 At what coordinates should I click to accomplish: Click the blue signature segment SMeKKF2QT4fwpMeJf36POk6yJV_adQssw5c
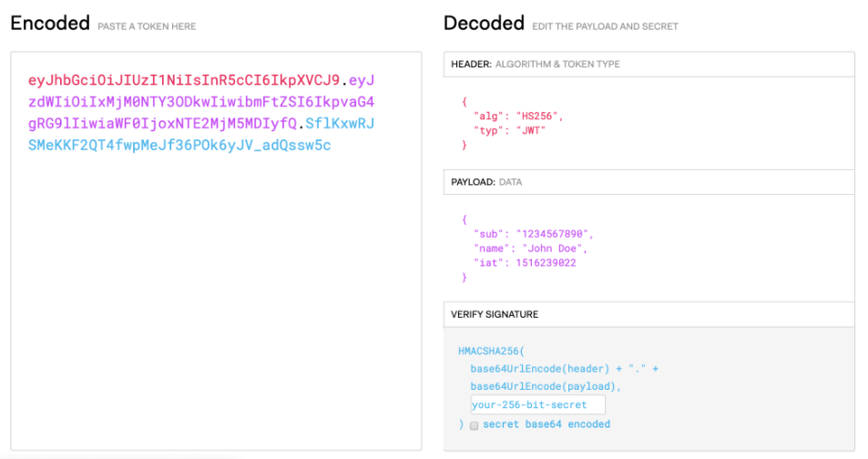point(179,145)
